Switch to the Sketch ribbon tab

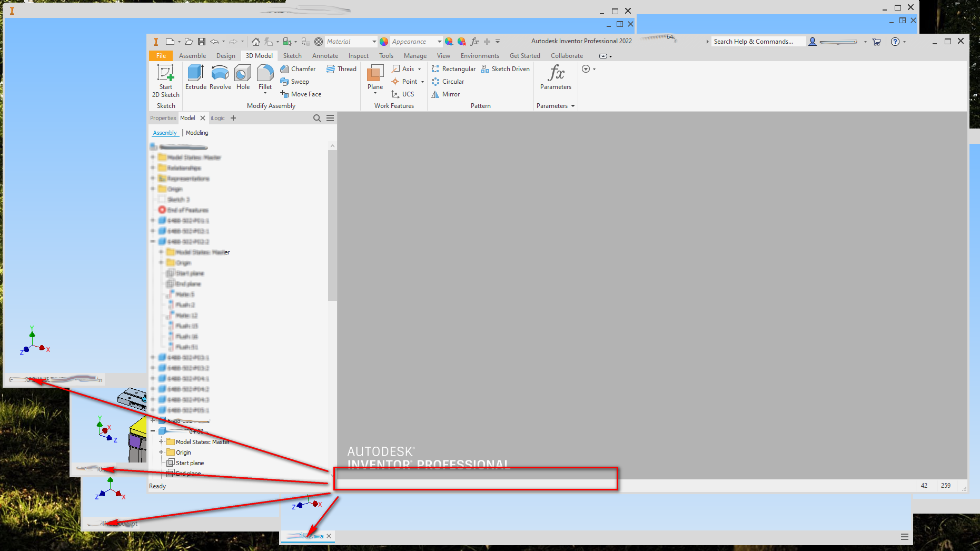point(292,55)
